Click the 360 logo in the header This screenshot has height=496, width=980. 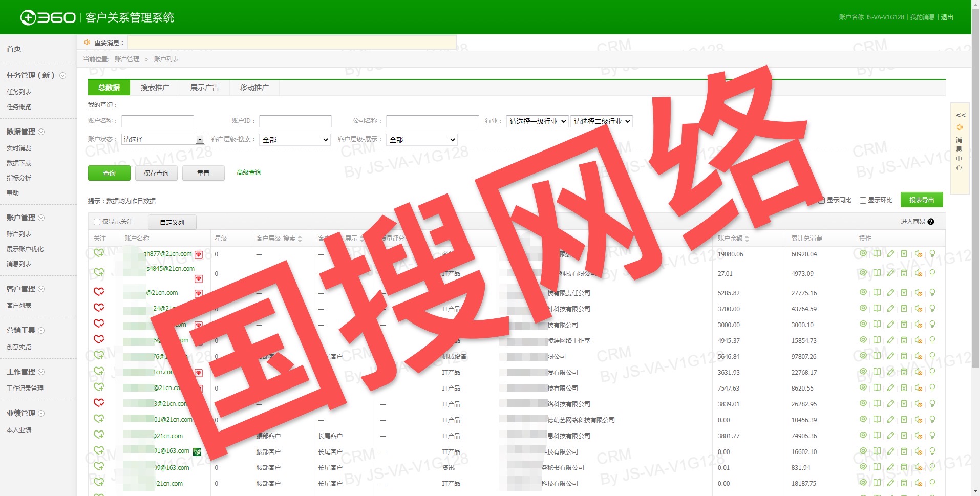pos(48,17)
